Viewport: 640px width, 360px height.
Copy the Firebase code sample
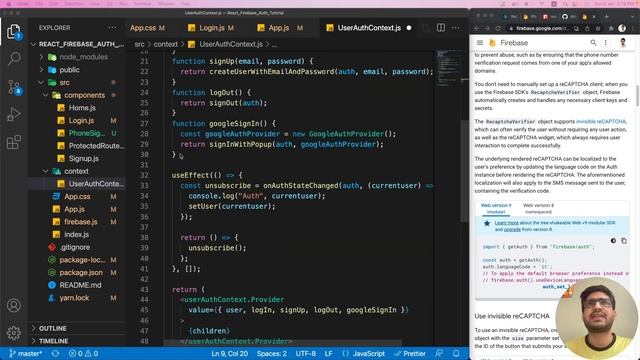point(624,241)
